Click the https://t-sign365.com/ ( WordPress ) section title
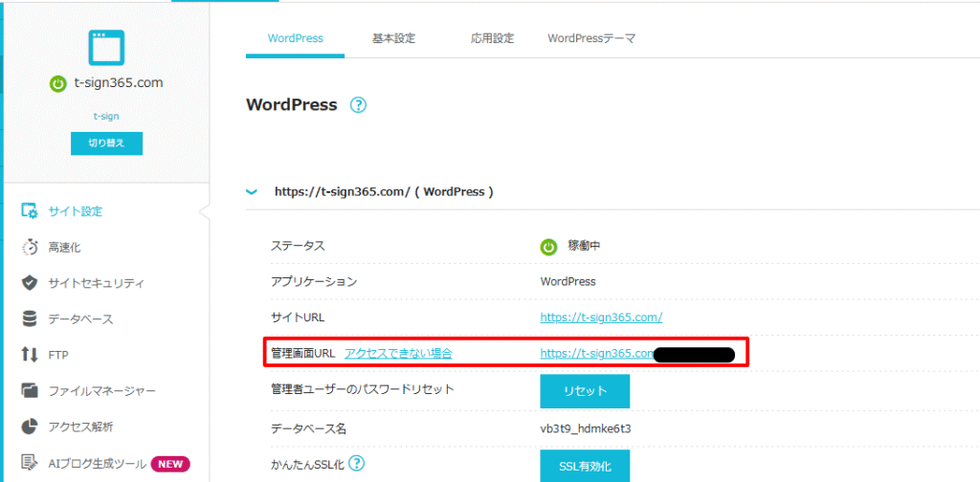 pyautogui.click(x=385, y=191)
